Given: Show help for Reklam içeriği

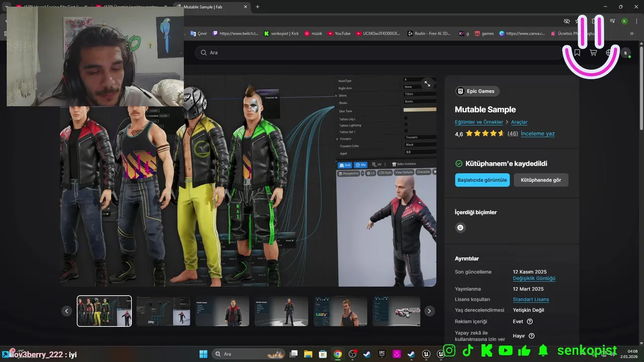Looking at the screenshot, I should pyautogui.click(x=530, y=321).
